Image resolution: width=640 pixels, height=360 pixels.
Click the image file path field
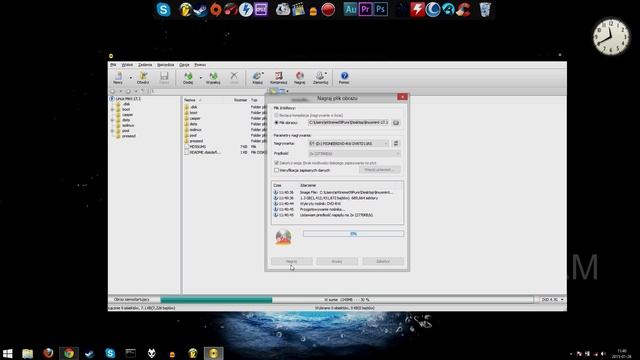tap(349, 122)
